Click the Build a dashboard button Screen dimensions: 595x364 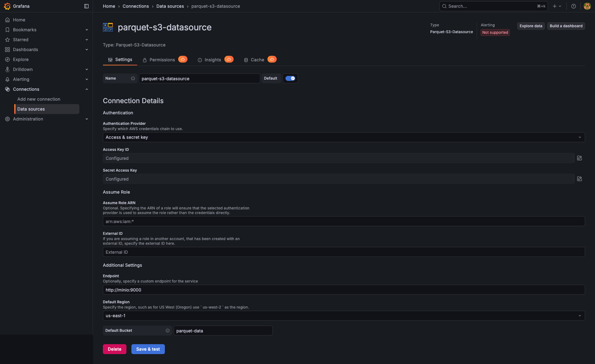pos(566,26)
